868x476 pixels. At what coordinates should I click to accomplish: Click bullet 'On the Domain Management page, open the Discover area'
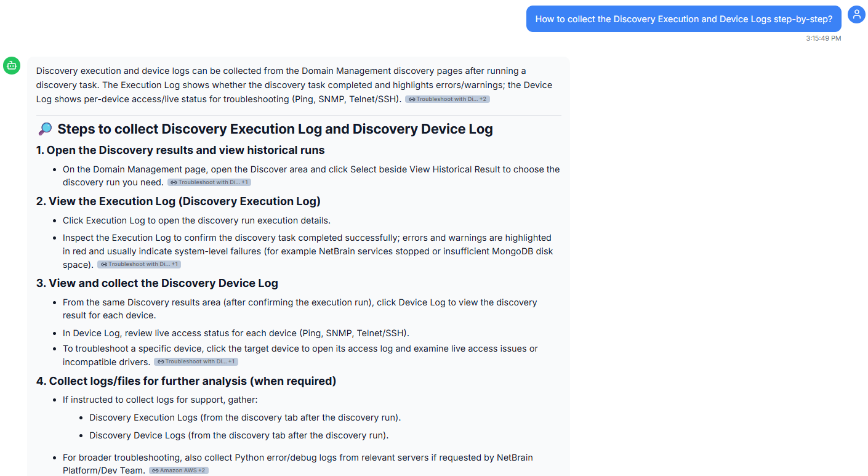[x=311, y=175]
